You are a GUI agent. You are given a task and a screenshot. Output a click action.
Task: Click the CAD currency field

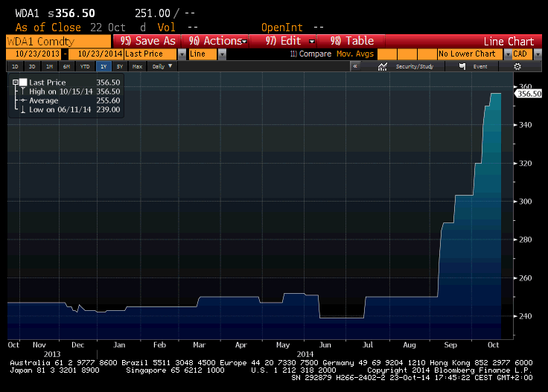pos(522,54)
